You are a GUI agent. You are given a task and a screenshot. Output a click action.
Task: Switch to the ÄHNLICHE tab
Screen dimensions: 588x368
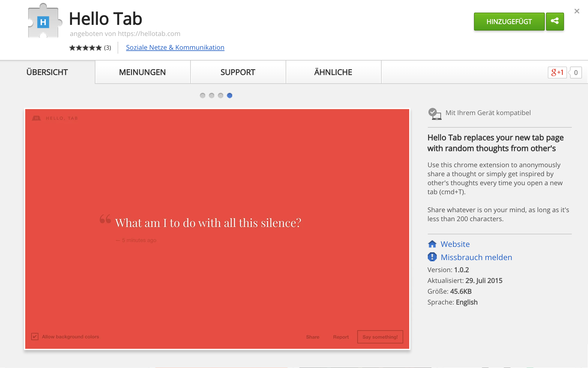point(333,72)
